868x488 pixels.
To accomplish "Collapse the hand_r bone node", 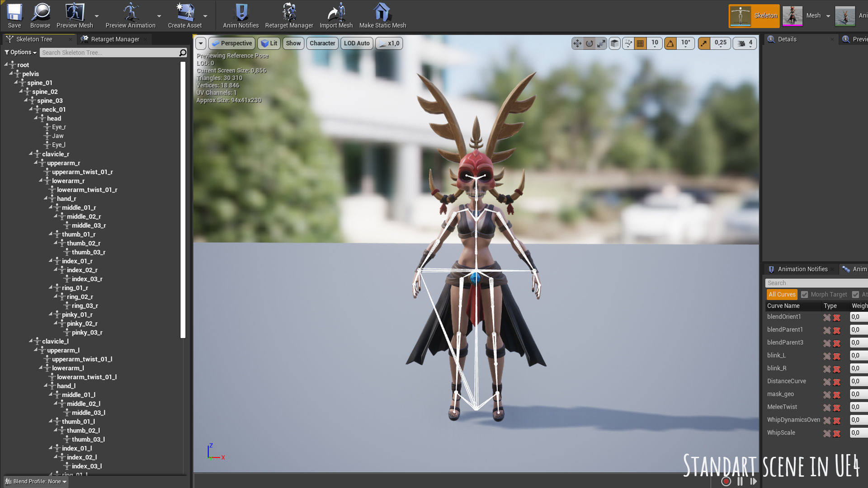I will 46,198.
